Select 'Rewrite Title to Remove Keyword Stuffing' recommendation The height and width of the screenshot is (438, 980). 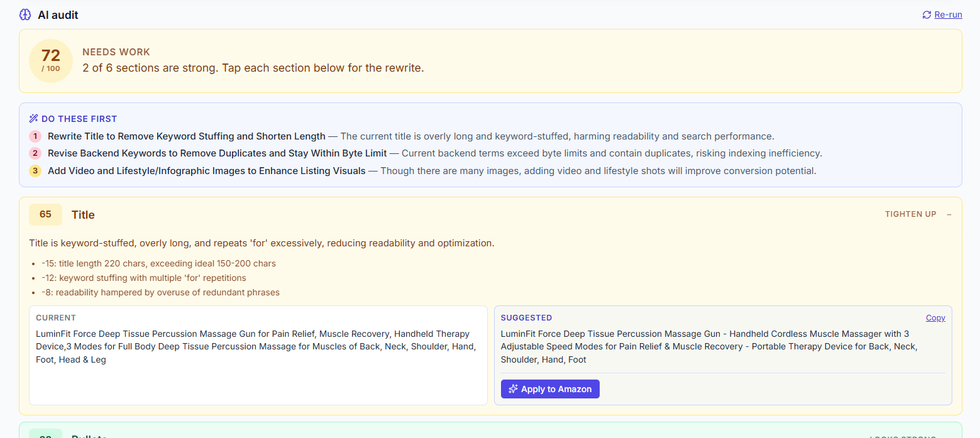click(x=187, y=136)
